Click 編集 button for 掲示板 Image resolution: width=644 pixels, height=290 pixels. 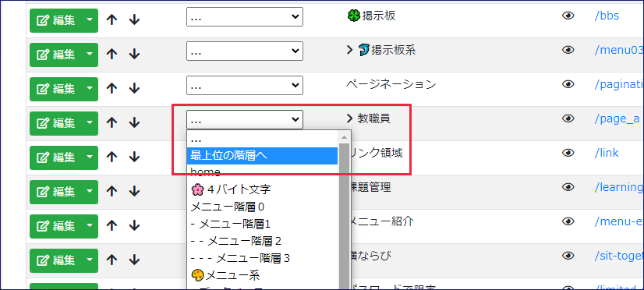pos(55,20)
